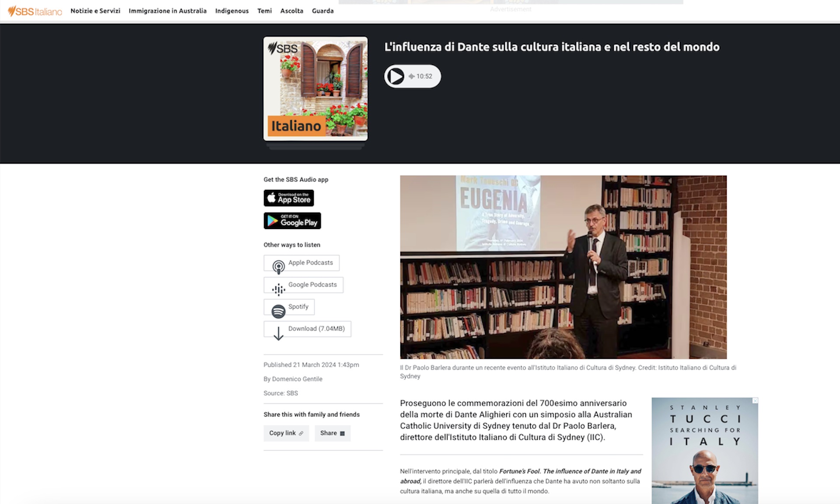Open Immigrazione in Australia menu

pyautogui.click(x=168, y=11)
